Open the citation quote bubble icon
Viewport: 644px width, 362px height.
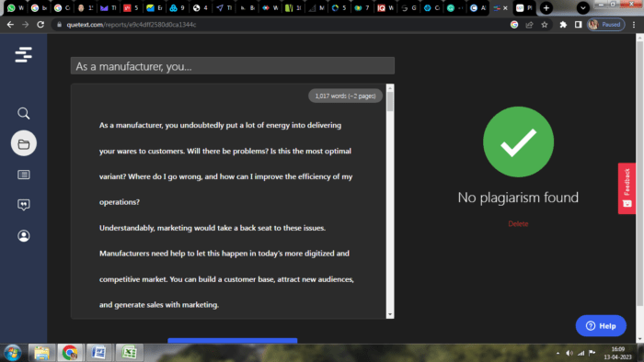(23, 205)
